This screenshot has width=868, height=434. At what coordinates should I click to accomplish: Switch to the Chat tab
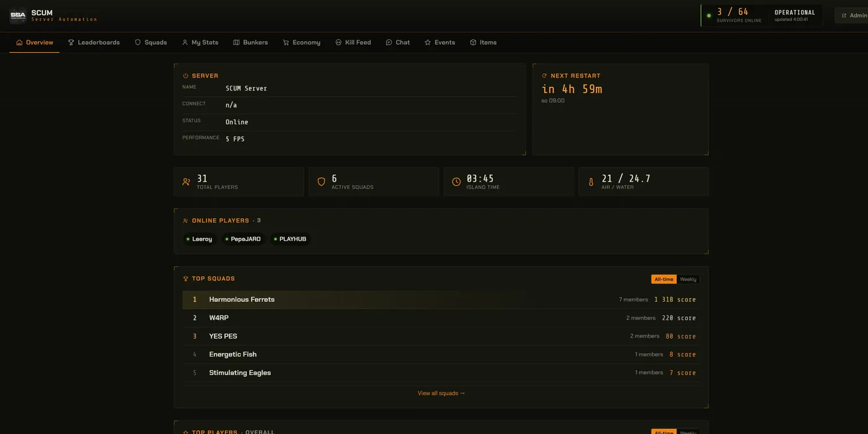(397, 43)
